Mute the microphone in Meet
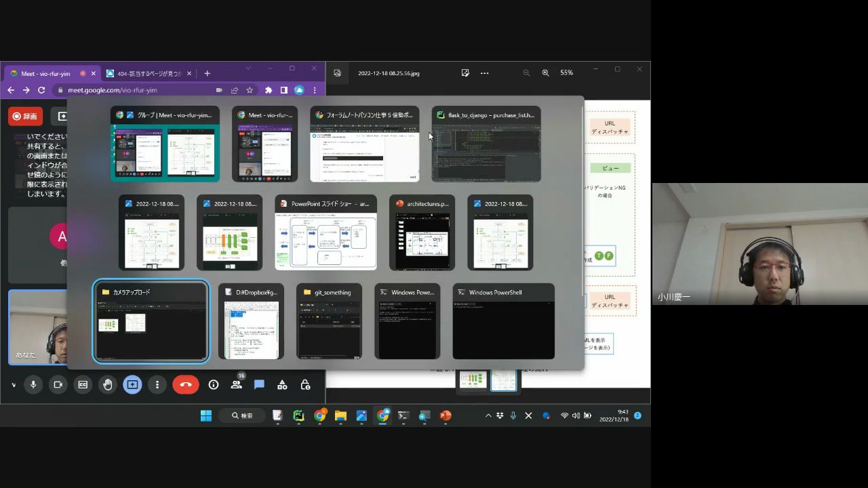 click(33, 384)
